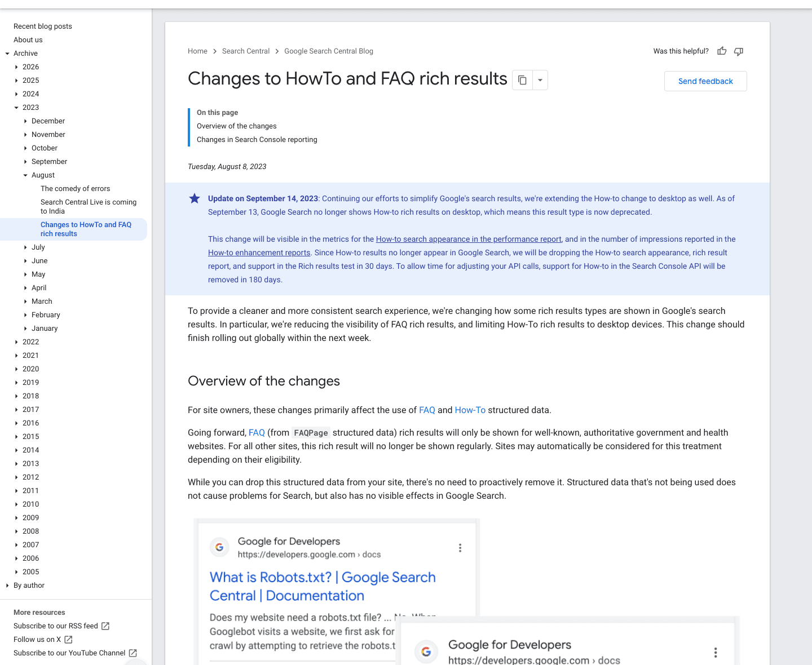The image size is (812, 665).
Task: Click the YouTube Channel external link icon
Action: [x=133, y=653]
